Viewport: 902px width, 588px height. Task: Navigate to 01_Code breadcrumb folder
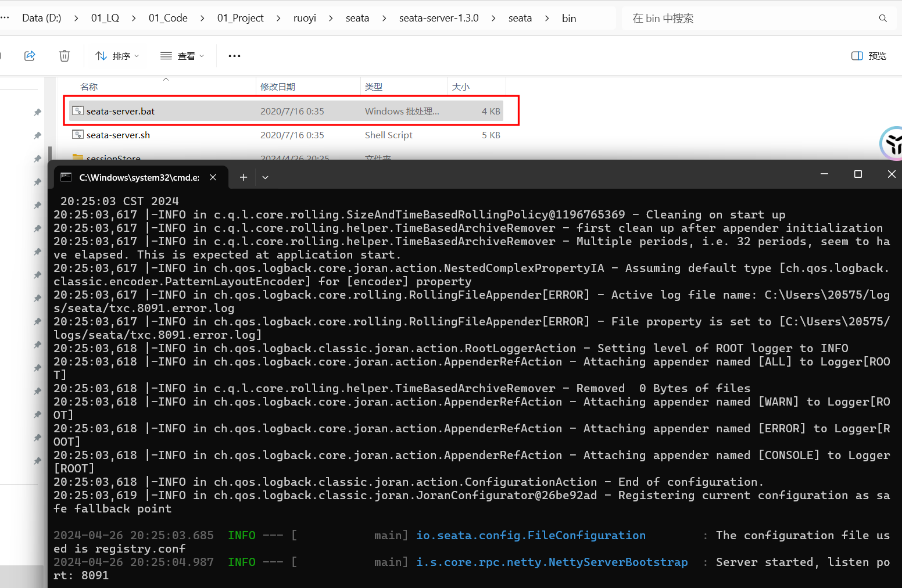[x=168, y=18]
